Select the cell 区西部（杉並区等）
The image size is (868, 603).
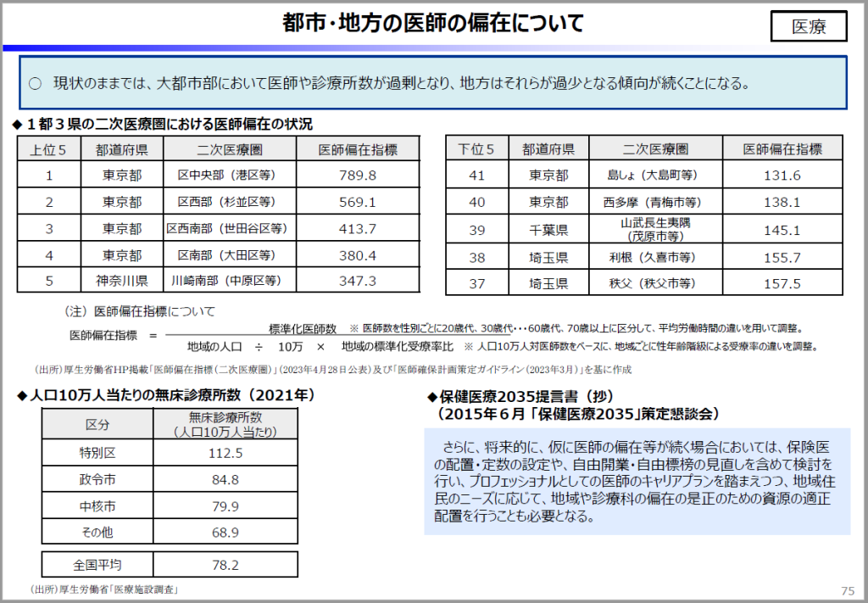tap(230, 202)
